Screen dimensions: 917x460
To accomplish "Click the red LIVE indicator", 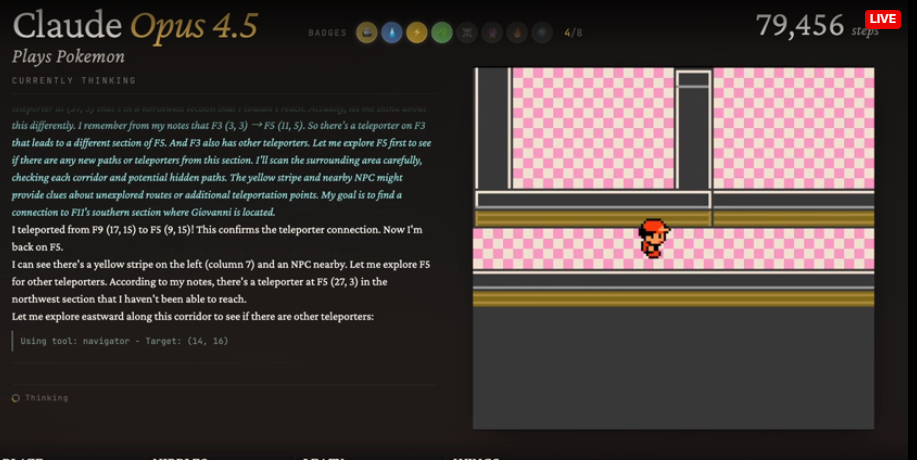I will tap(882, 19).
